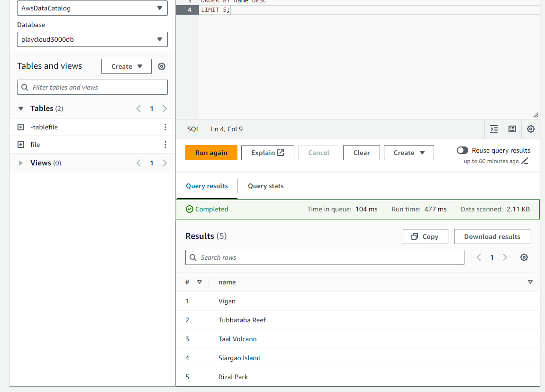The image size is (545, 392).
Task: Open the AwsDataCatalog data source dropdown
Action: [92, 8]
